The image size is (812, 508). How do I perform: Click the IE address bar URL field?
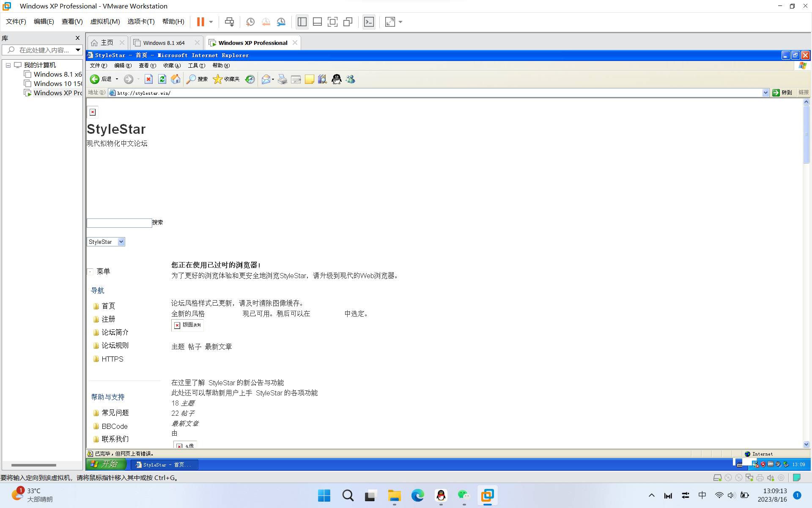[x=438, y=93]
